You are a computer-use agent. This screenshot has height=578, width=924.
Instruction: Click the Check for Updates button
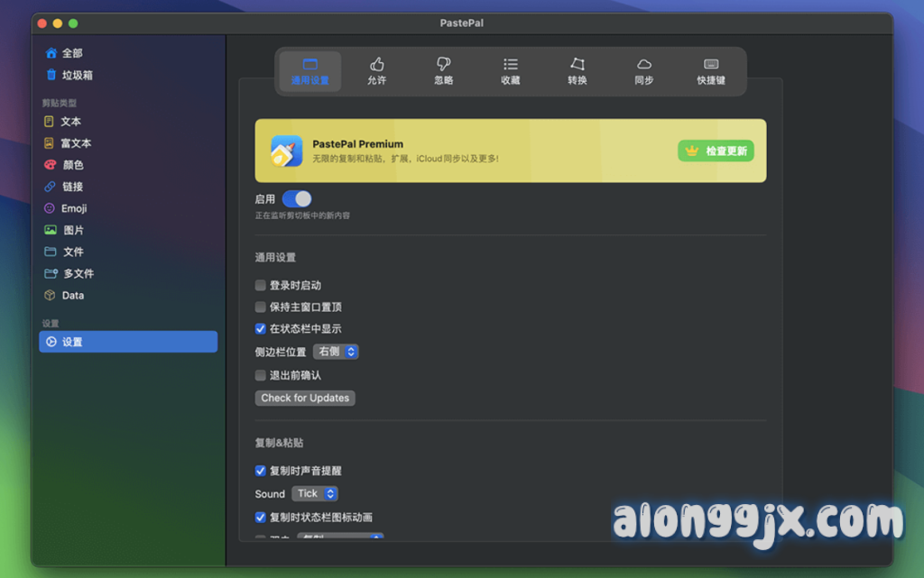[x=305, y=398]
